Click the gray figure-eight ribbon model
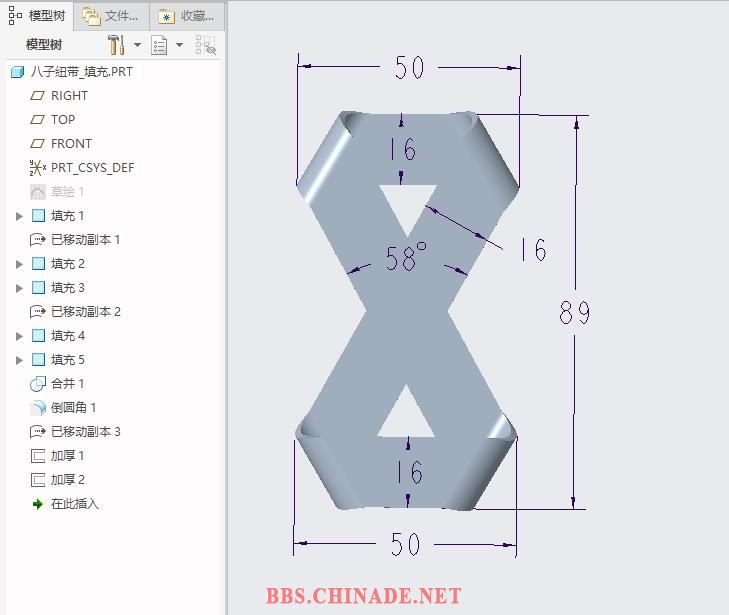Screen dimensions: 729x615 coord(406,311)
